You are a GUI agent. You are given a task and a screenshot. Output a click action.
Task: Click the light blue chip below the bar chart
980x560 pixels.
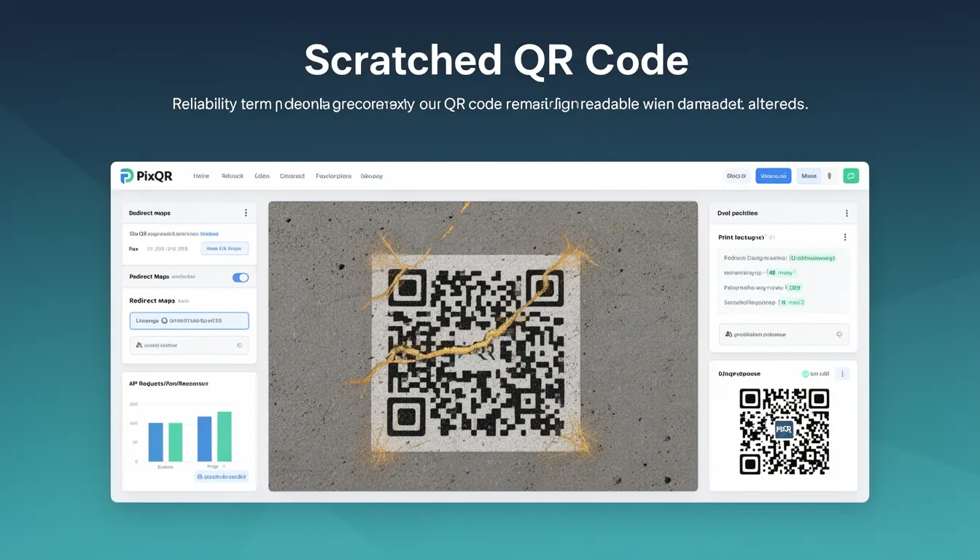click(222, 476)
